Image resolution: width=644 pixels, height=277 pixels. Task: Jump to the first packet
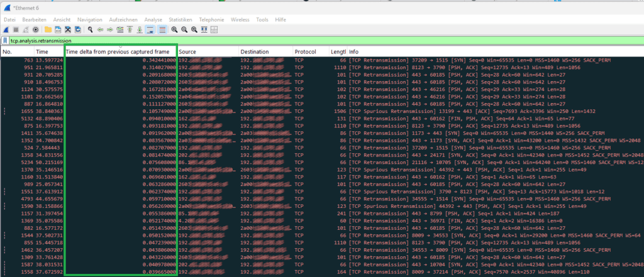point(130,30)
